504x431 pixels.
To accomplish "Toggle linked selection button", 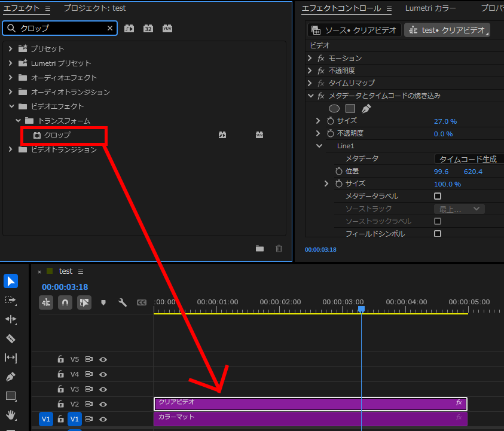I will coord(84,302).
